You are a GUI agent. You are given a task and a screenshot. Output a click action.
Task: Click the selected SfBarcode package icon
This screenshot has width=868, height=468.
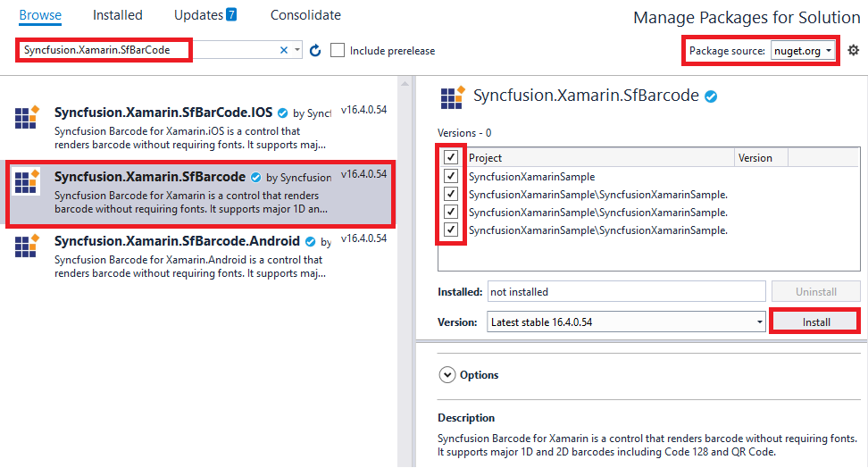[x=27, y=181]
